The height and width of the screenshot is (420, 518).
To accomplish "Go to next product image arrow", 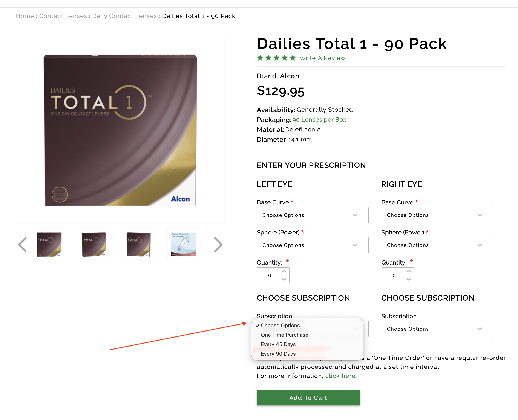I will pyautogui.click(x=218, y=245).
